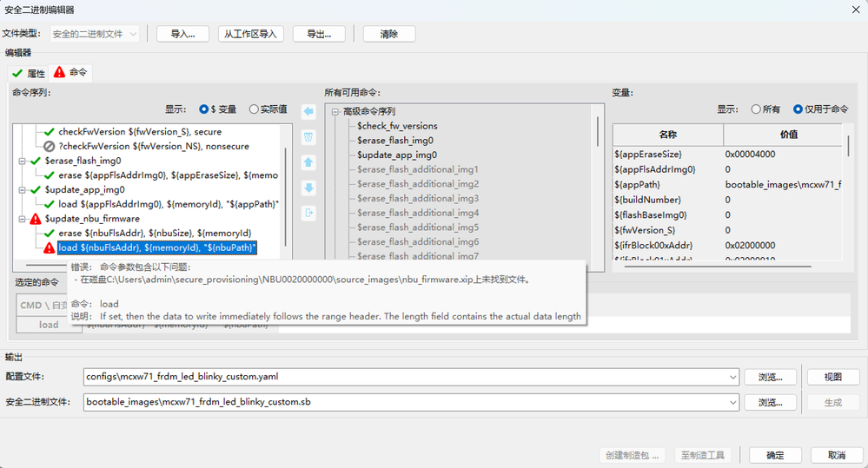
Task: Click the export command icon under the down arrow
Action: pyautogui.click(x=308, y=213)
